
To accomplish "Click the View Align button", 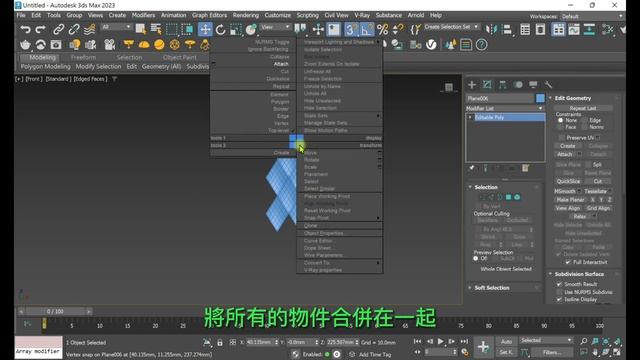I will [x=568, y=208].
